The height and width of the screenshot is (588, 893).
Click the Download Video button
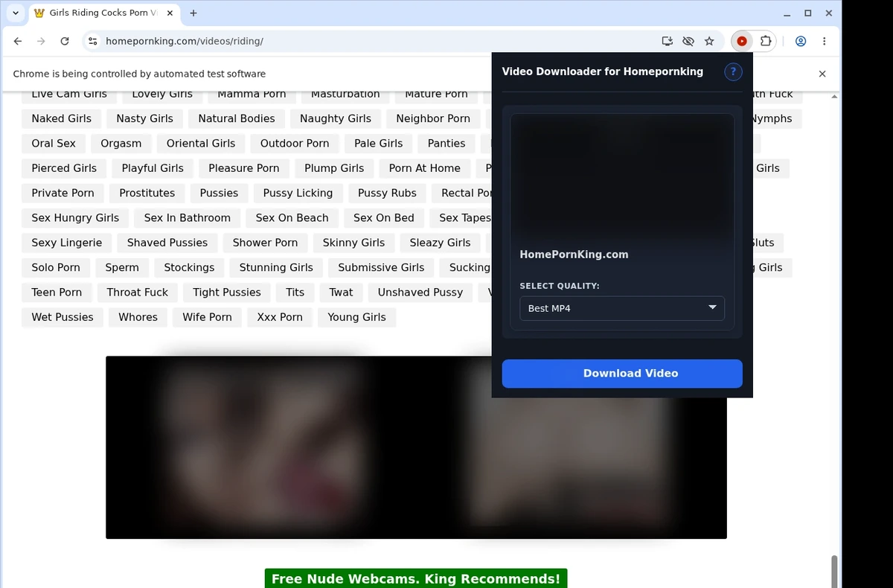point(622,374)
